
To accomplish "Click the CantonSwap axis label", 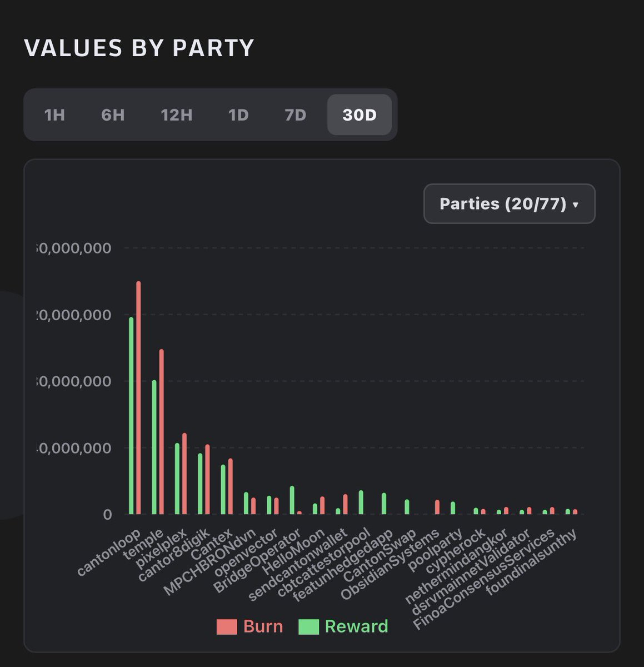I will pos(380,555).
